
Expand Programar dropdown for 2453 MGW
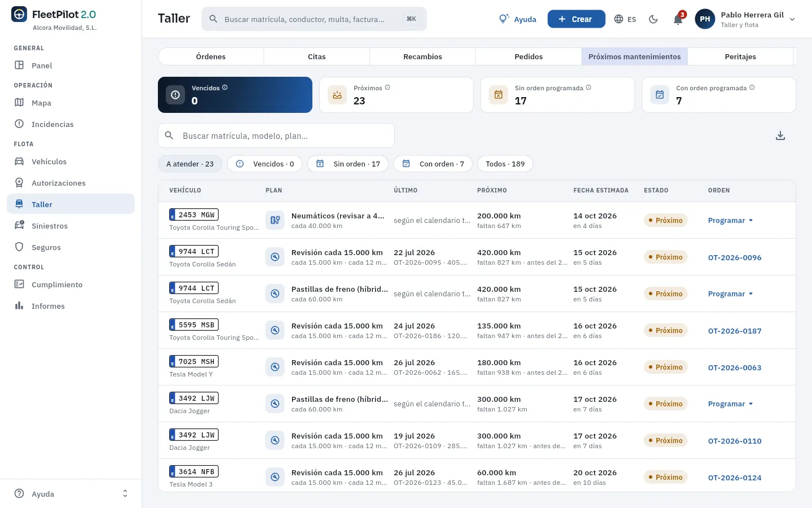click(x=731, y=220)
